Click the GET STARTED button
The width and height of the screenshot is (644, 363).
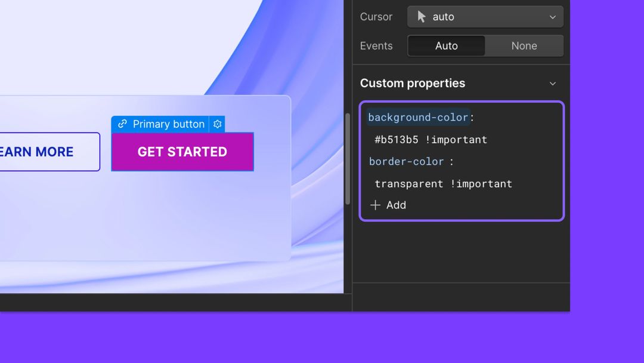point(182,152)
